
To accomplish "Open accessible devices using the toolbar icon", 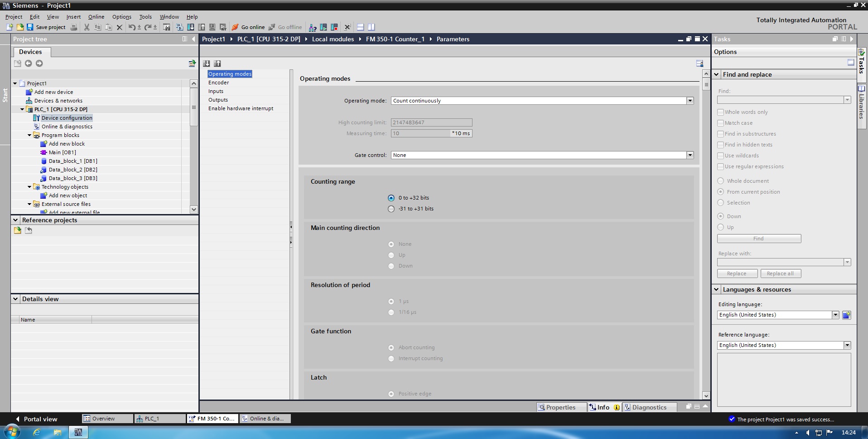I will pyautogui.click(x=313, y=27).
